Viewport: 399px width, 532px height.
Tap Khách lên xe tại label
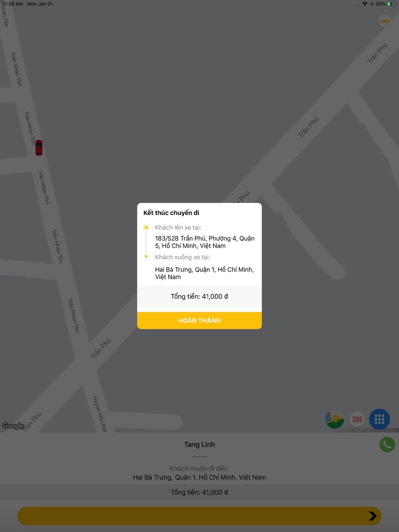tap(178, 227)
